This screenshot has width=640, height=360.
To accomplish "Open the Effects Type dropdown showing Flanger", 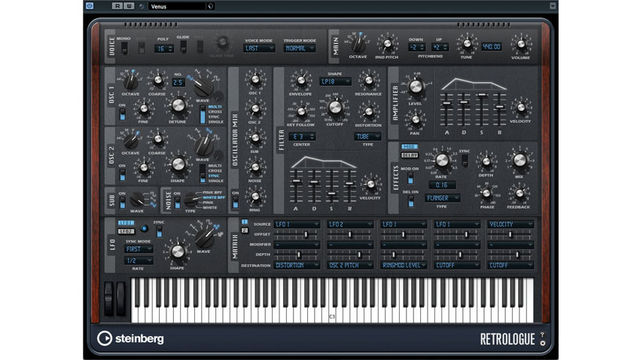I will [442, 198].
